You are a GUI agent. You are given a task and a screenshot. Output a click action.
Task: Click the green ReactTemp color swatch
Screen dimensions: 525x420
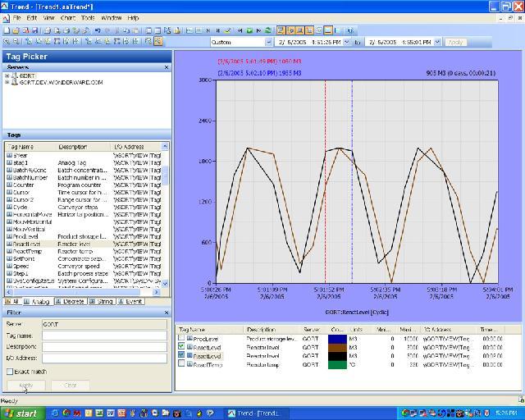pos(337,365)
